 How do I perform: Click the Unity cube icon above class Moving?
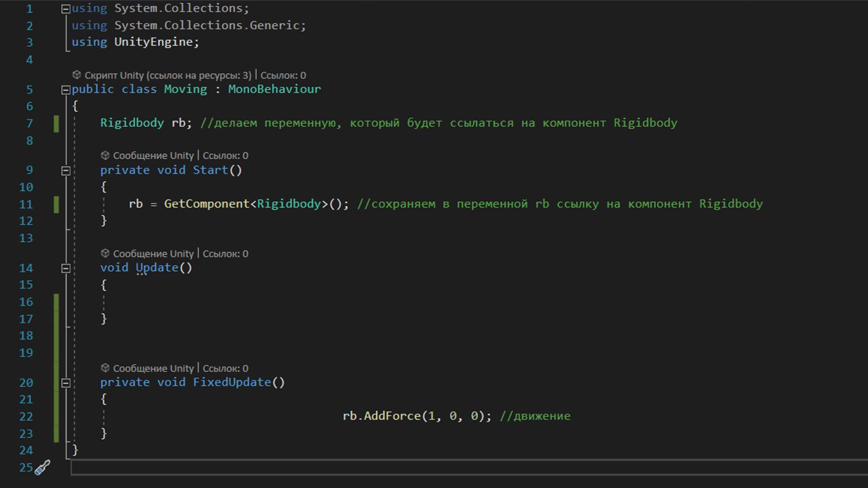(77, 75)
